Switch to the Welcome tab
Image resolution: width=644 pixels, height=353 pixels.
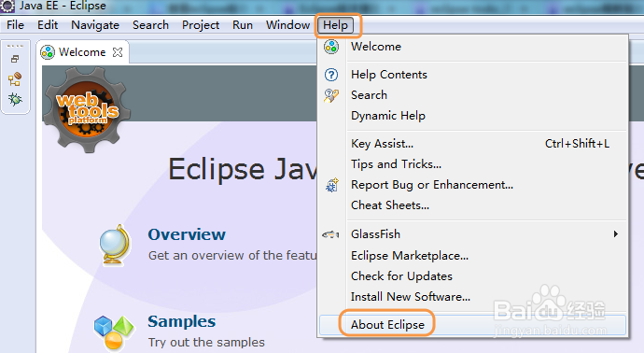point(82,52)
